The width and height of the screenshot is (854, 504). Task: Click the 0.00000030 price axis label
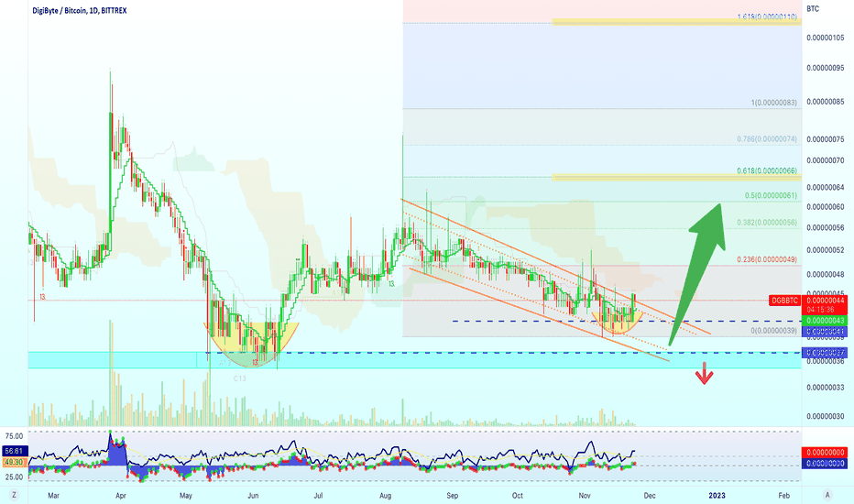tap(825, 416)
